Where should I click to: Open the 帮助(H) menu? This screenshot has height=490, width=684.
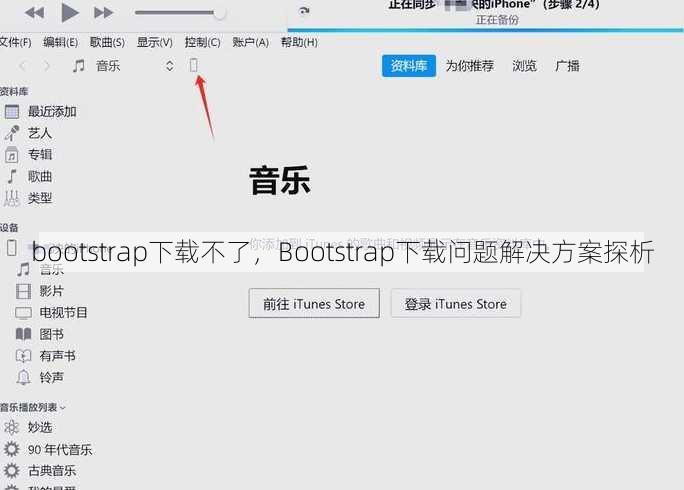(299, 42)
